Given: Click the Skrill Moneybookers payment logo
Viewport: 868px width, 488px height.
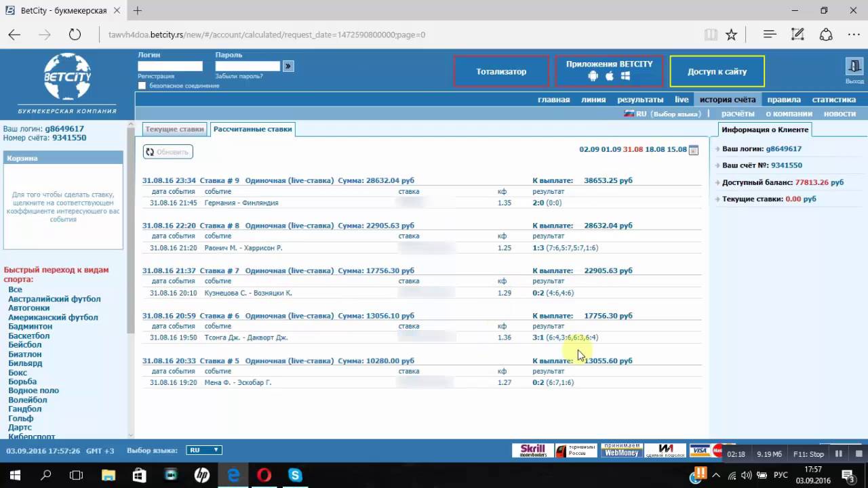Looking at the screenshot, I should point(533,450).
